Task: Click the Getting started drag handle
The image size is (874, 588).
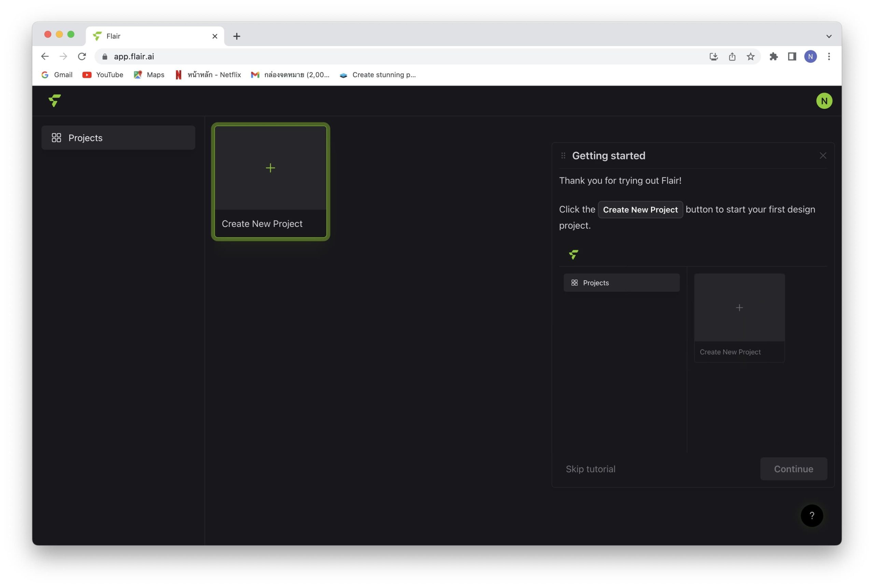Action: click(x=563, y=156)
